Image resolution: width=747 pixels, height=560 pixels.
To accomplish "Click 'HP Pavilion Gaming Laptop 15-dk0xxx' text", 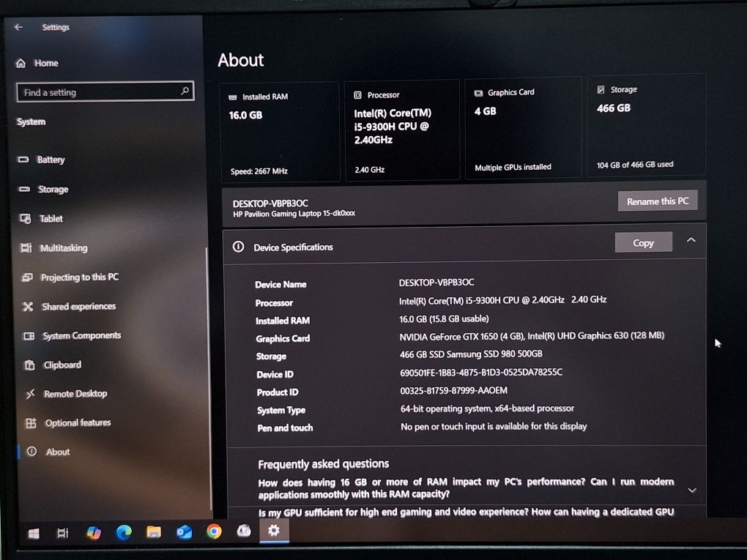I will click(294, 213).
